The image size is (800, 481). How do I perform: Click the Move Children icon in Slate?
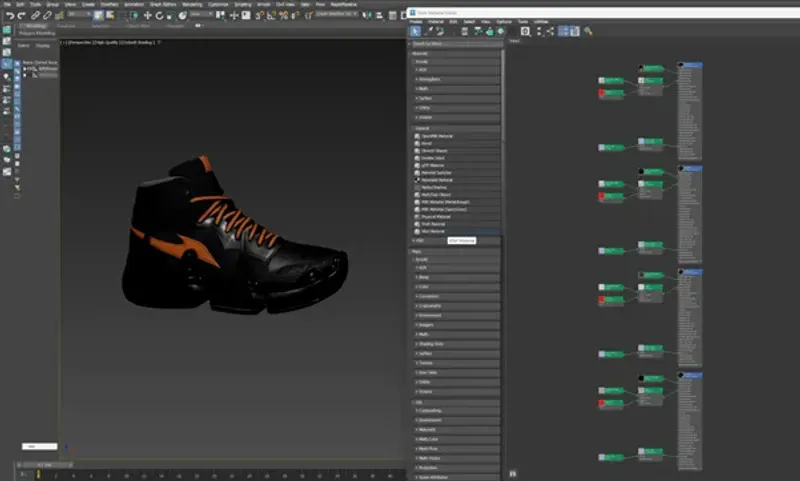pyautogui.click(x=478, y=32)
